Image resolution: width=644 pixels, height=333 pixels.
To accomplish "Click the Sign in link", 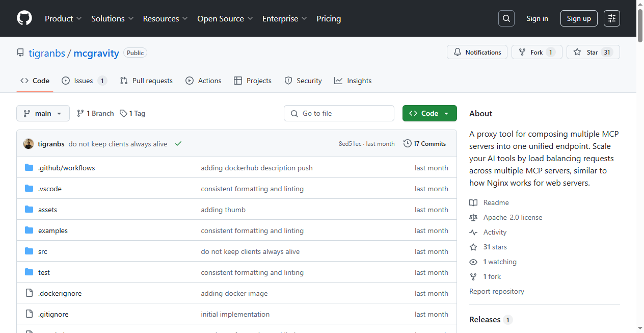I will point(537,18).
